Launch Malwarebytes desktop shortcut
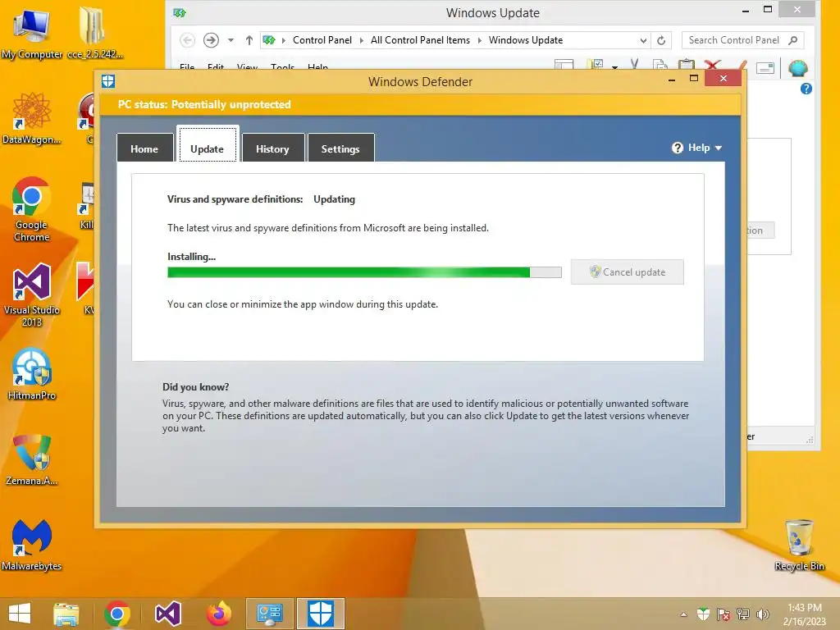Image resolution: width=840 pixels, height=630 pixels. 32,545
